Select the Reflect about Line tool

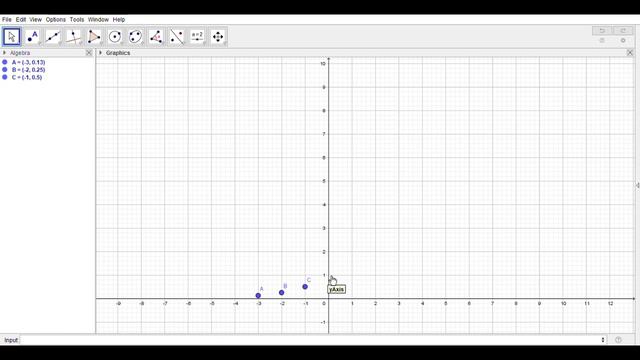click(177, 37)
